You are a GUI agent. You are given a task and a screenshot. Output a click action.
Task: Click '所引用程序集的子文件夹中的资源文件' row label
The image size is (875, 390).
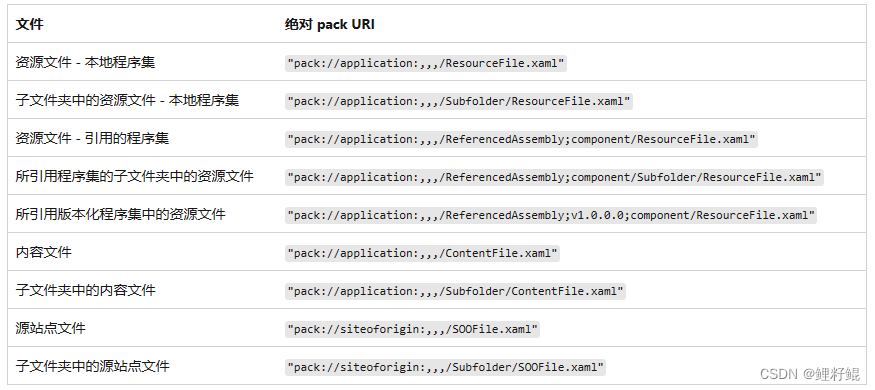(134, 176)
